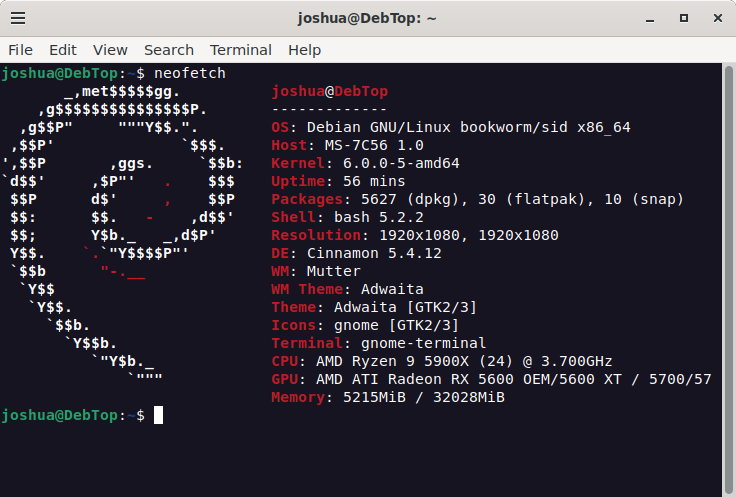Viewport: 736px width, 497px height.
Task: Open the Help menu
Action: tap(305, 50)
